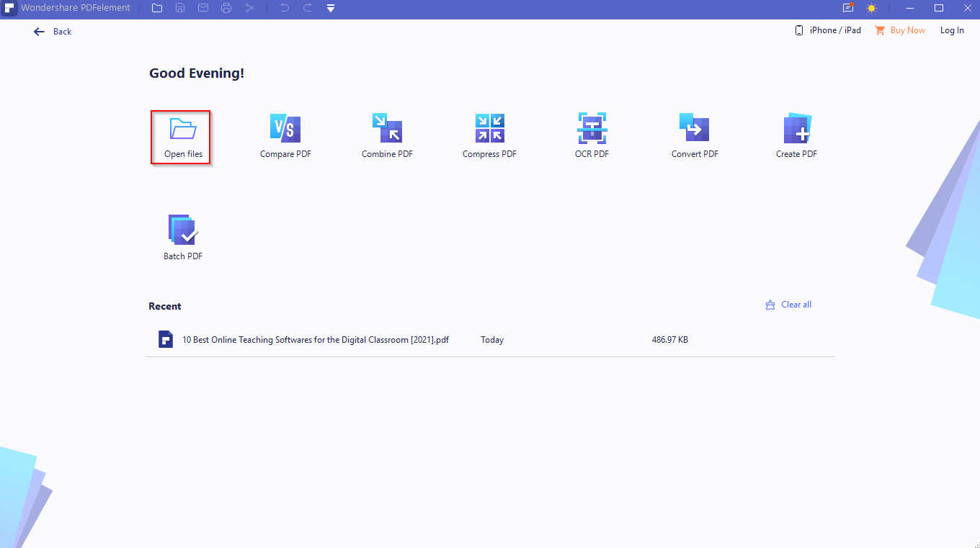This screenshot has width=980, height=548.
Task: Maximize the PDFelement window
Action: 939,8
